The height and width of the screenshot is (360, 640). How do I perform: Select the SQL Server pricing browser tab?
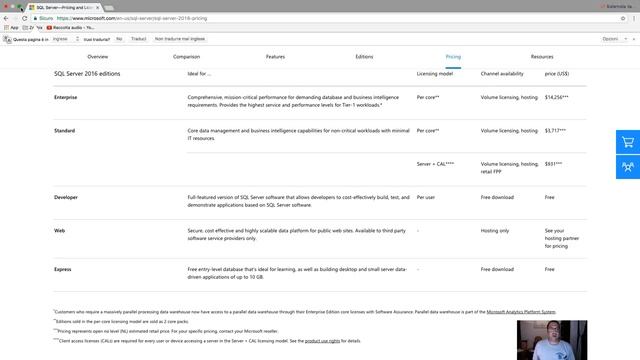(64, 7)
